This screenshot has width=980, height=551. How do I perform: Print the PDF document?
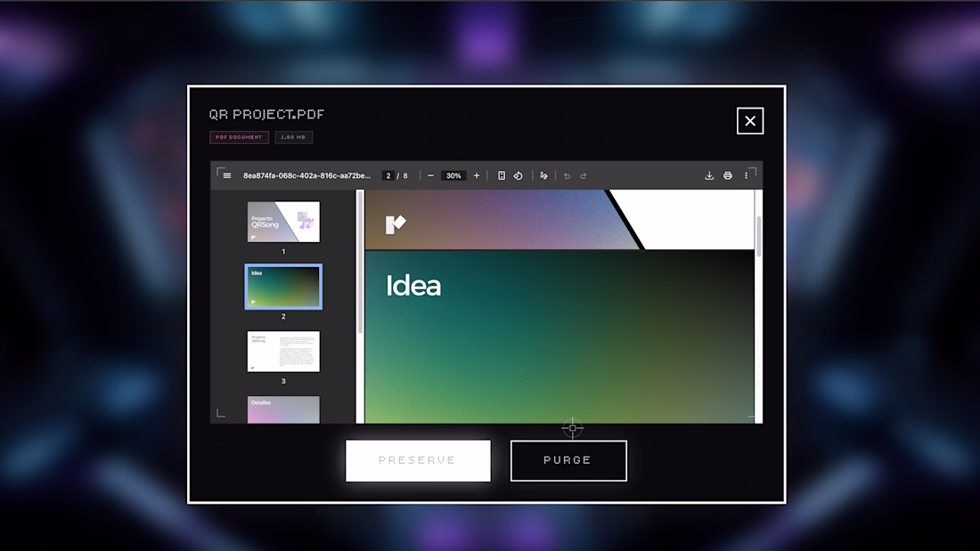[x=728, y=175]
